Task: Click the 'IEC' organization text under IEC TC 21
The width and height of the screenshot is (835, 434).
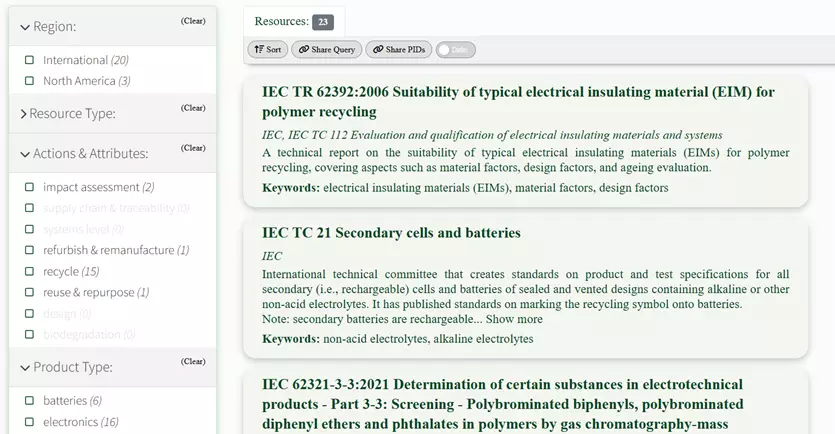Action: pos(272,256)
